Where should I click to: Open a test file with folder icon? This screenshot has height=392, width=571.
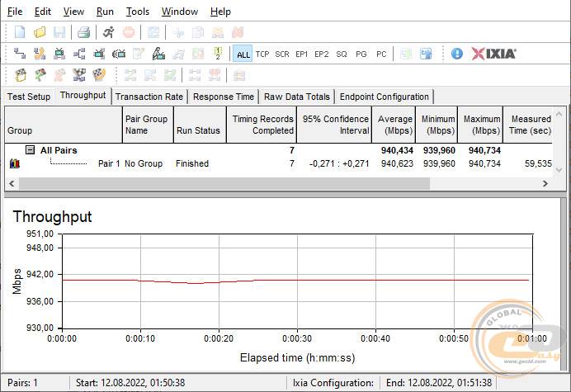click(x=40, y=32)
